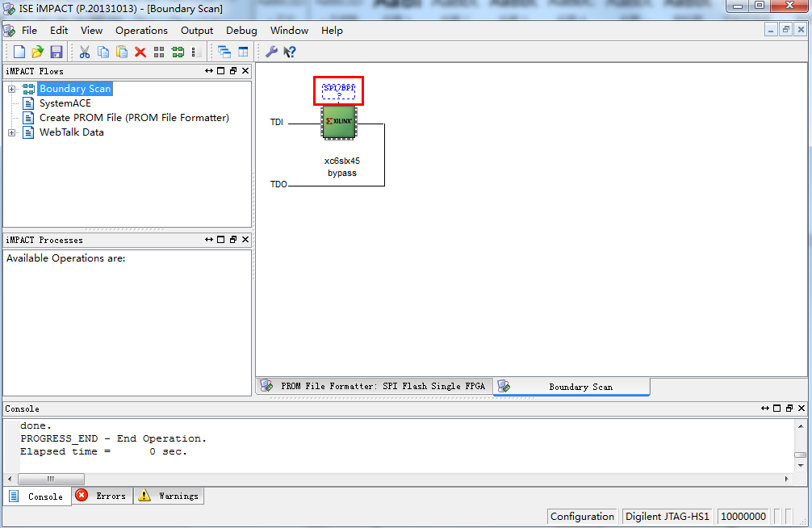Click the Paste clipboard icon
812x528 pixels.
pos(122,52)
